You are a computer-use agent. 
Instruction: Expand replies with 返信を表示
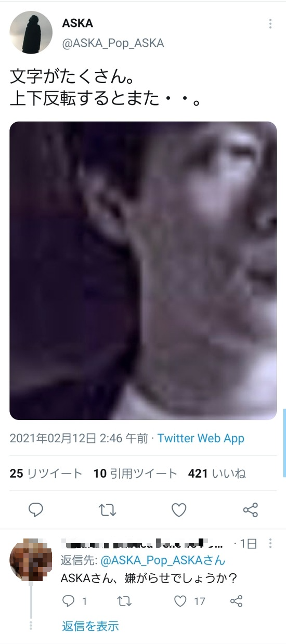[90, 625]
